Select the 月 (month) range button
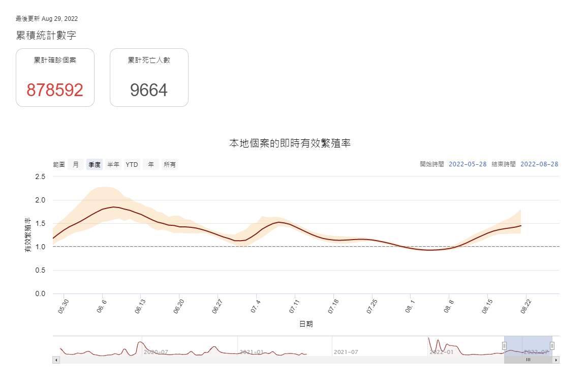588x383 pixels. (x=75, y=164)
